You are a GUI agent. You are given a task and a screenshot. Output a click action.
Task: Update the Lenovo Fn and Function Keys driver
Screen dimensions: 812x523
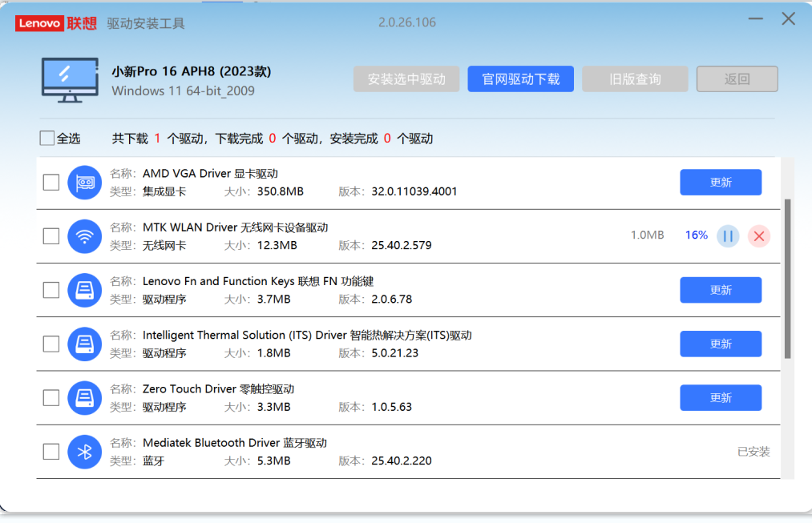tap(721, 290)
